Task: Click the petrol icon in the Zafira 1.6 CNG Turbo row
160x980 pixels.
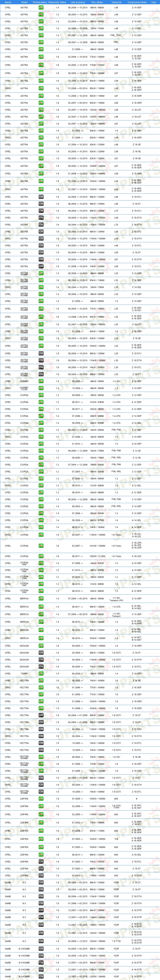Action: (41, 806)
